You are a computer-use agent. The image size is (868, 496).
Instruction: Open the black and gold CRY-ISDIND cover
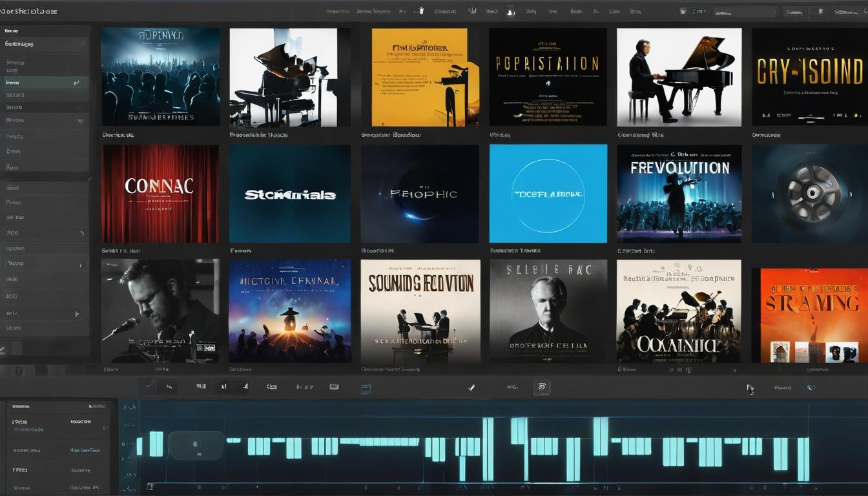pyautogui.click(x=810, y=77)
